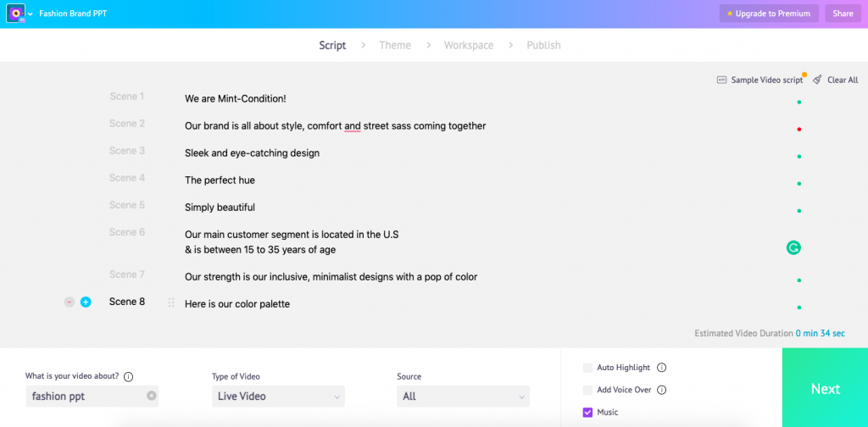Screen dimensions: 868x427
Task: Grab the drag handle on Scene 8
Action: click(x=171, y=302)
